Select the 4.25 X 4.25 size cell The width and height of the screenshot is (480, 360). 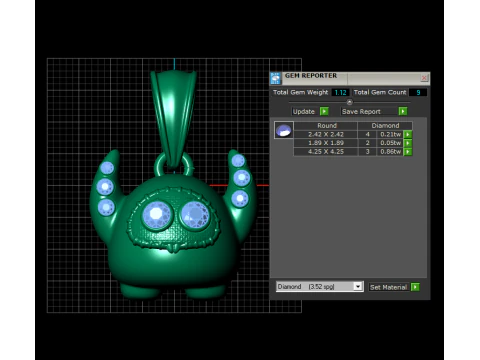(326, 152)
